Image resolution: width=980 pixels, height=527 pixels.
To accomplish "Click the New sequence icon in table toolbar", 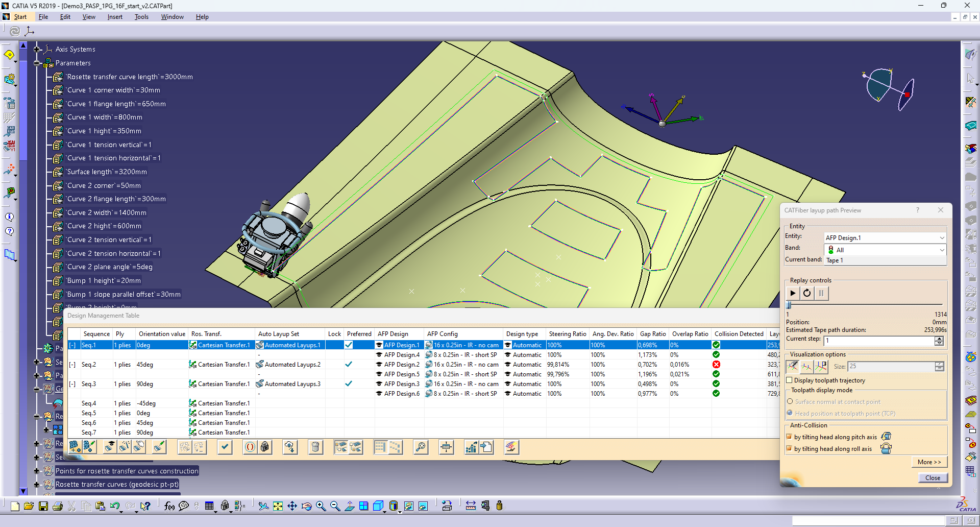I will (x=75, y=447).
